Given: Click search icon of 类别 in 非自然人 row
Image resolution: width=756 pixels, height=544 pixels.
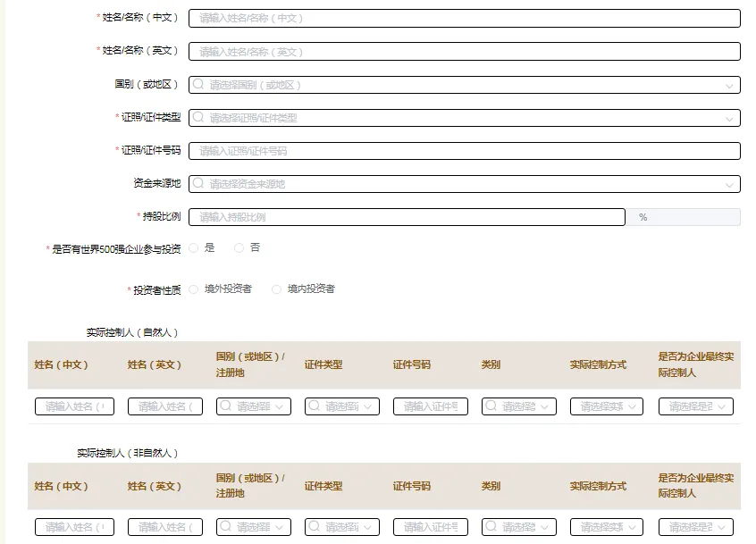Looking at the screenshot, I should (x=491, y=526).
